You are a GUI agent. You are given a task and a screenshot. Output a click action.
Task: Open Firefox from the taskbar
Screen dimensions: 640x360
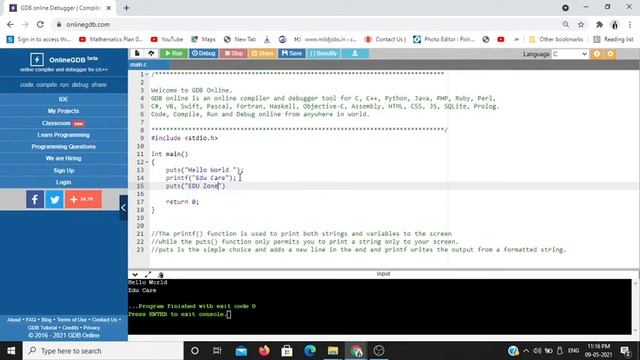(264, 351)
